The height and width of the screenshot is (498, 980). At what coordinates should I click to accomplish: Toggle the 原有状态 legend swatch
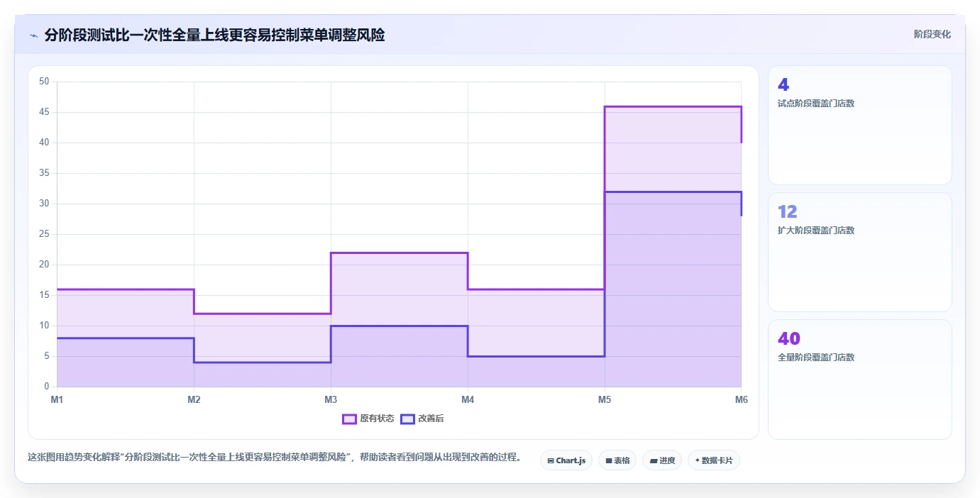click(x=349, y=419)
